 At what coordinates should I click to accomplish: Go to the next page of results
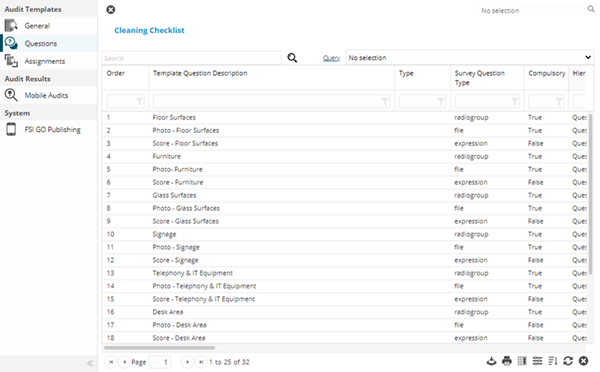coord(187,362)
